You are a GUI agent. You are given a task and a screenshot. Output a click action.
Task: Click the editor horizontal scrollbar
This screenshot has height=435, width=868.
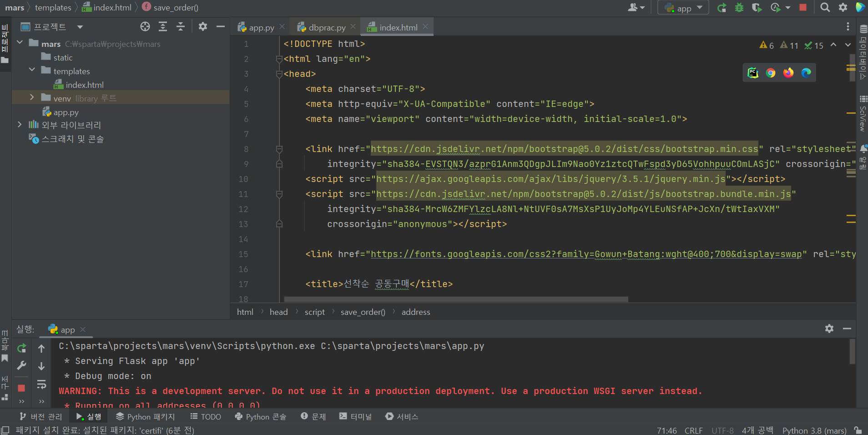[x=456, y=299]
